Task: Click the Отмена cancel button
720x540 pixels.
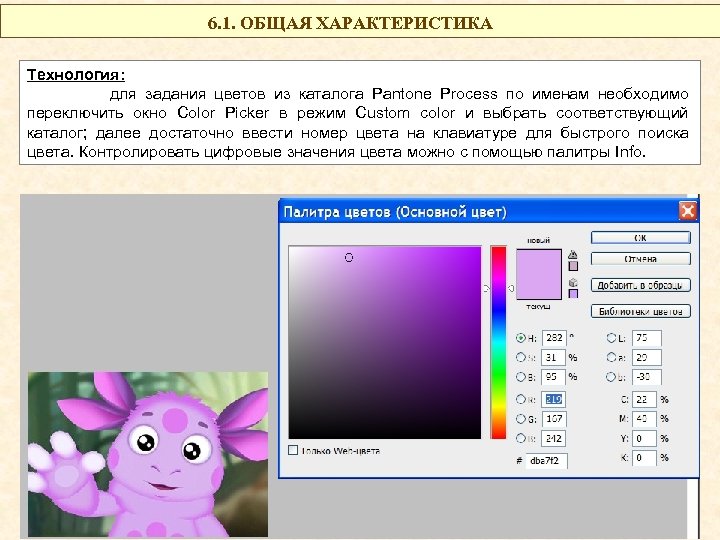Action: point(641,259)
